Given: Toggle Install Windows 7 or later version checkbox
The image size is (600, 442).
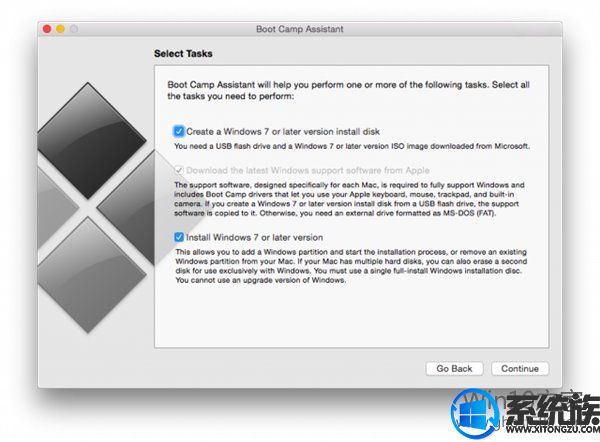Looking at the screenshot, I should [179, 237].
